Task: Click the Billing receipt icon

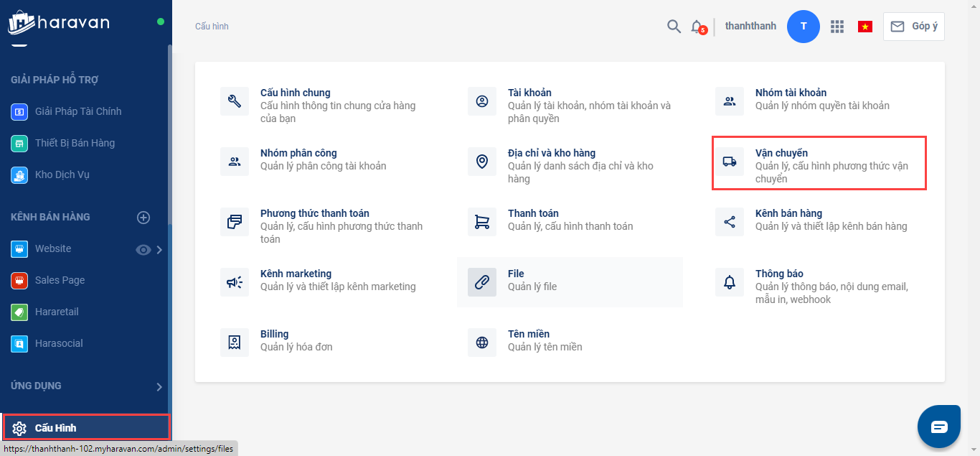Action: click(234, 343)
